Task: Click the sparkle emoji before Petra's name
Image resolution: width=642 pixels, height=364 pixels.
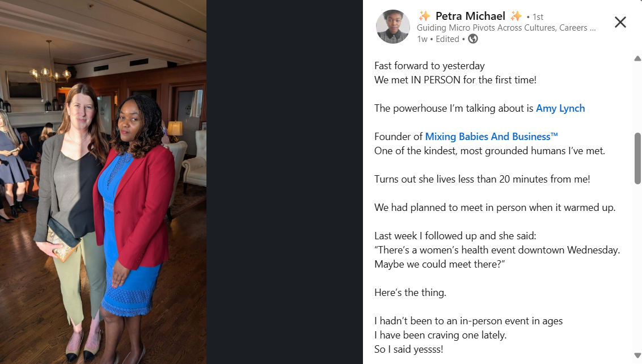Action: [424, 16]
